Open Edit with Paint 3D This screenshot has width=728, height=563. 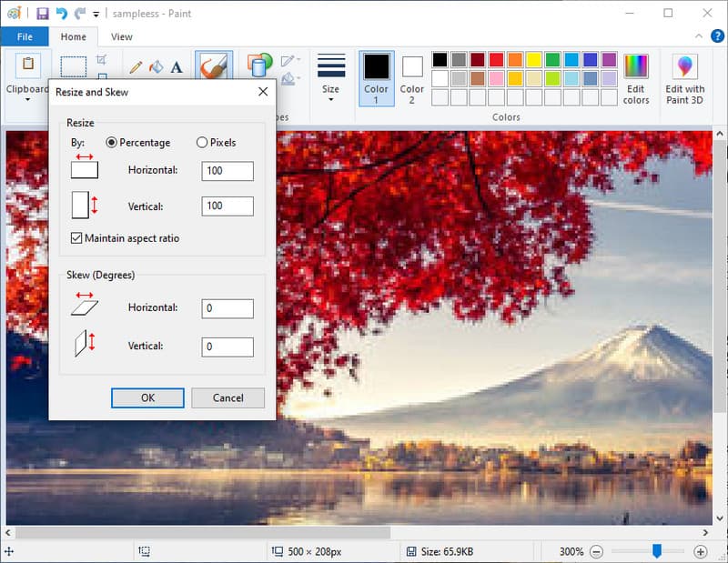coord(684,77)
